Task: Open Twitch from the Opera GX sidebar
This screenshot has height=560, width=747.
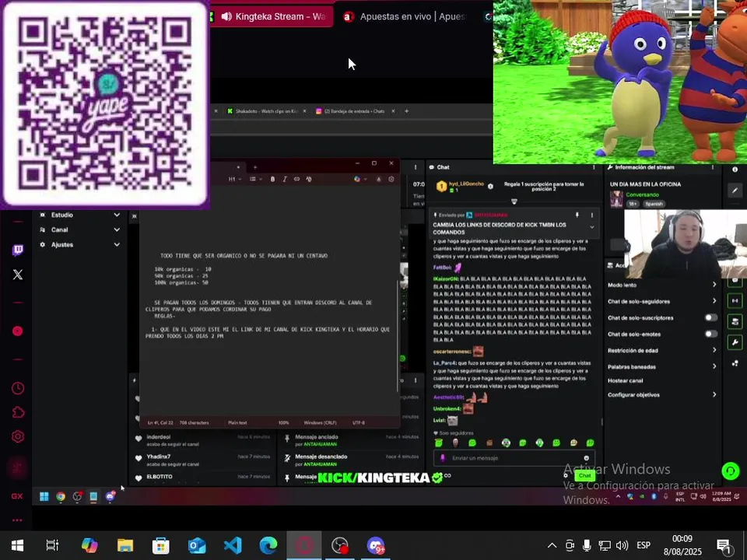Action: (x=18, y=250)
